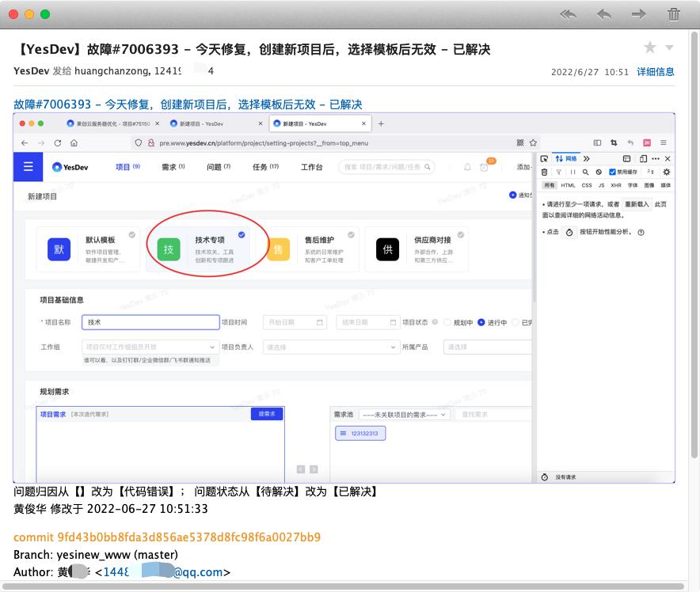Expand hidden DevTools tabs with the chevron
700x592 pixels.
587,158
